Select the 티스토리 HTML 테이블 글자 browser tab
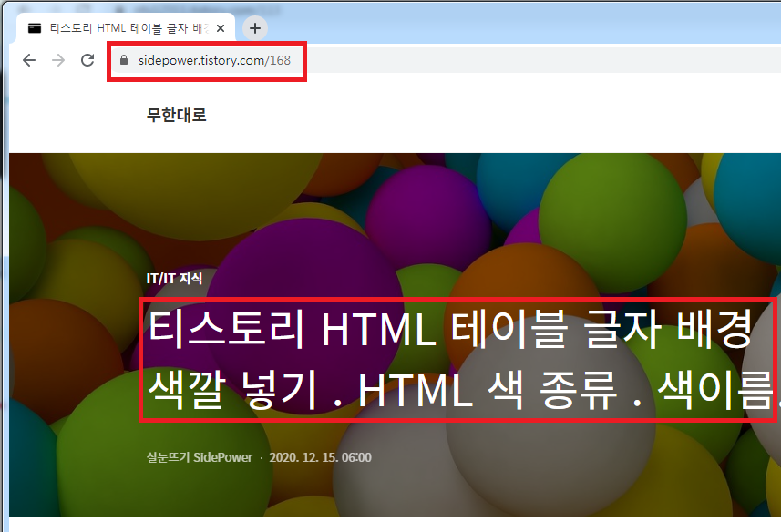 (x=126, y=28)
